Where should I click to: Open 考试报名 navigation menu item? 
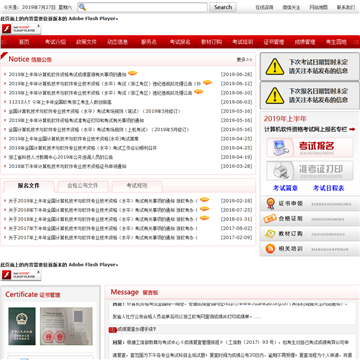180,42
